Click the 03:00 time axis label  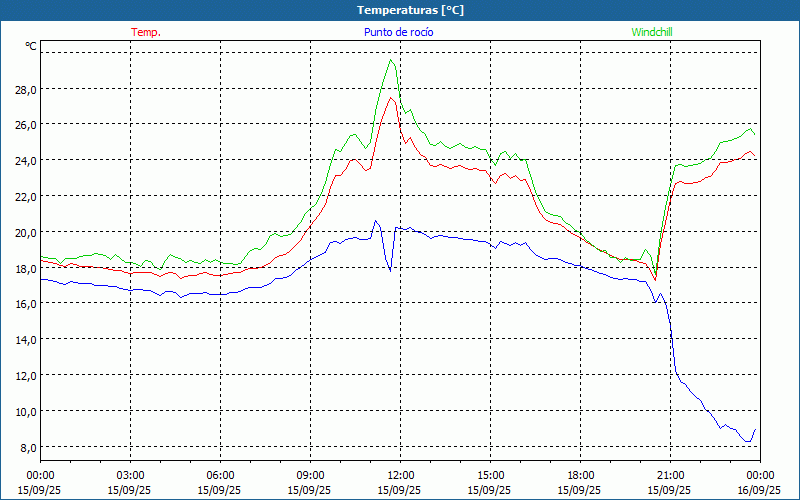coord(130,475)
